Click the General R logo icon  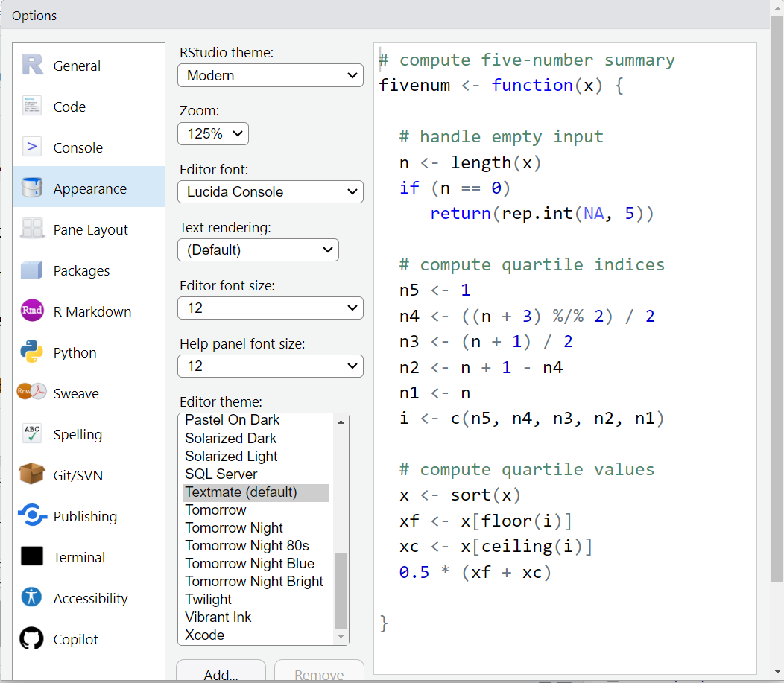pyautogui.click(x=32, y=66)
